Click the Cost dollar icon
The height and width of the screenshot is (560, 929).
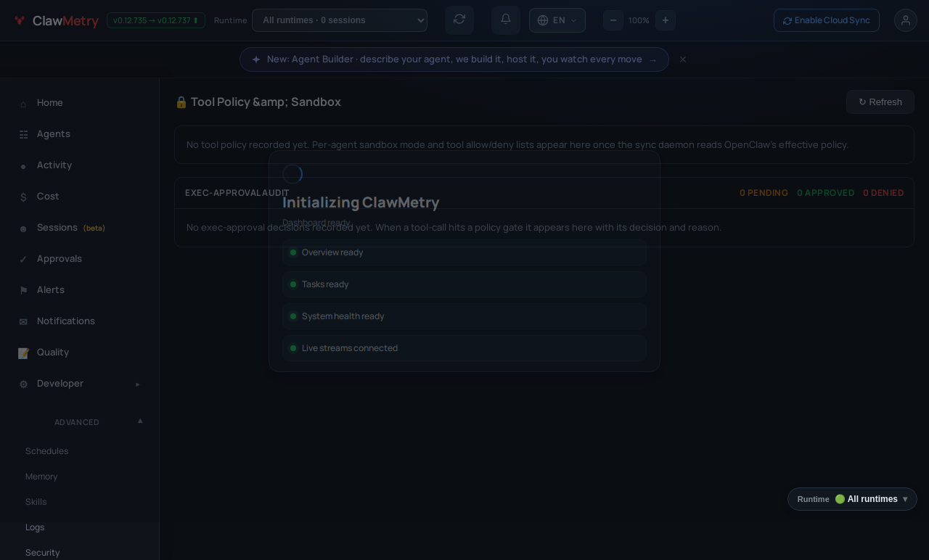[23, 197]
